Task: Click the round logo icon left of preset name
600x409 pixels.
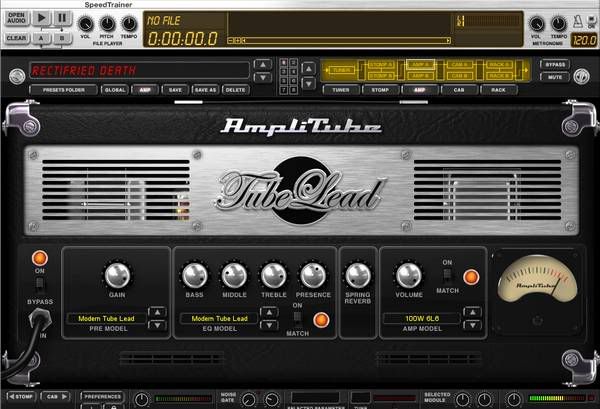Action: tap(17, 76)
